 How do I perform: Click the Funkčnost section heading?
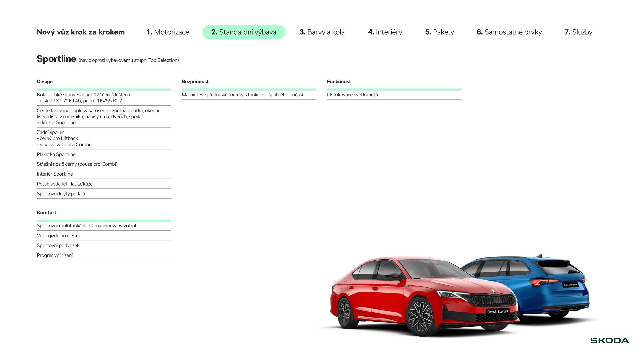pyautogui.click(x=339, y=81)
